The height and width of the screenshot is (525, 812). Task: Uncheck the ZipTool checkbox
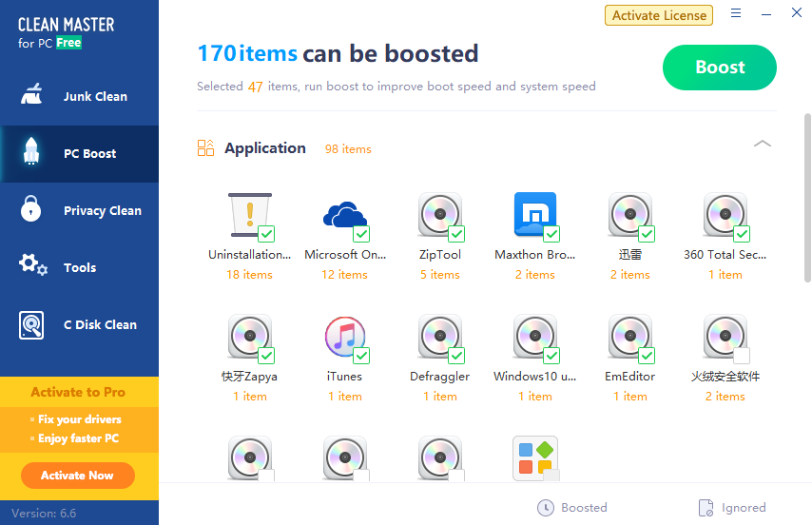point(456,234)
